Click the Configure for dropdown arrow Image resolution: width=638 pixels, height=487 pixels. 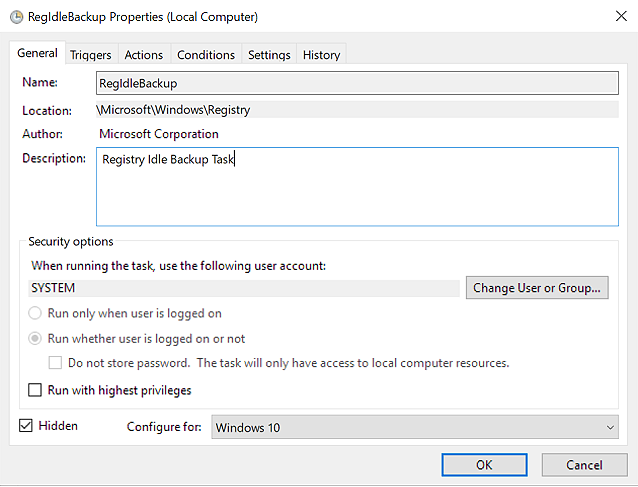click(x=610, y=428)
